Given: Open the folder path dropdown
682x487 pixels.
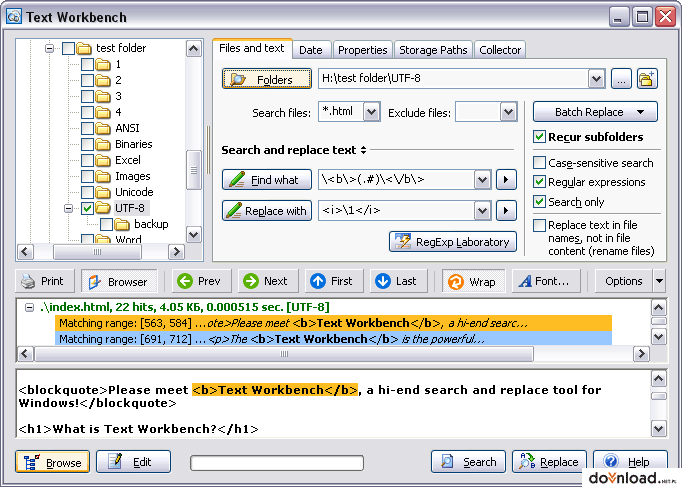Looking at the screenshot, I should 596,79.
